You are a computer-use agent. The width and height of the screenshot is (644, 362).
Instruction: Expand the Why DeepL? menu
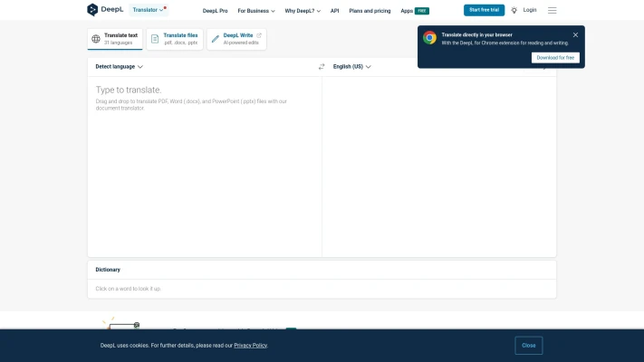point(303,11)
